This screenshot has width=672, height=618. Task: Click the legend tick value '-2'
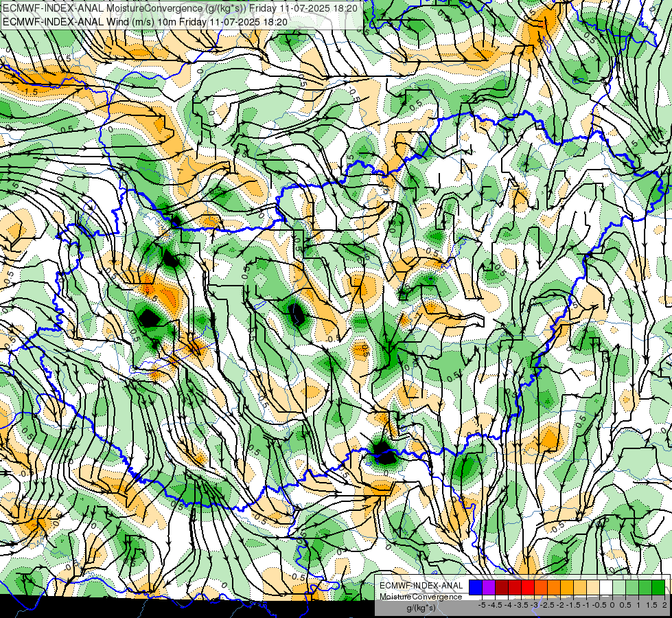click(561, 605)
